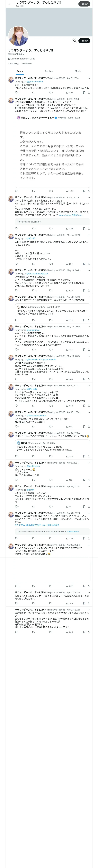Open the profile search magnifier icon
The image size is (98, 868).
pyautogui.click(x=74, y=41)
